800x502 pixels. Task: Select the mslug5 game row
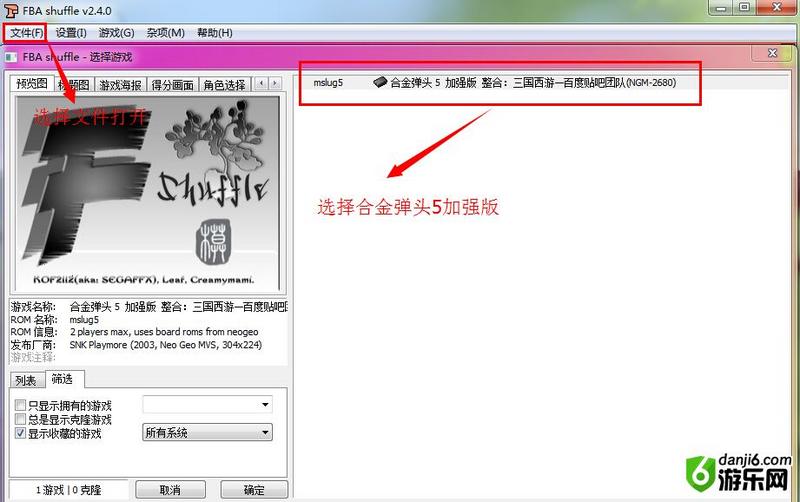pos(541,83)
